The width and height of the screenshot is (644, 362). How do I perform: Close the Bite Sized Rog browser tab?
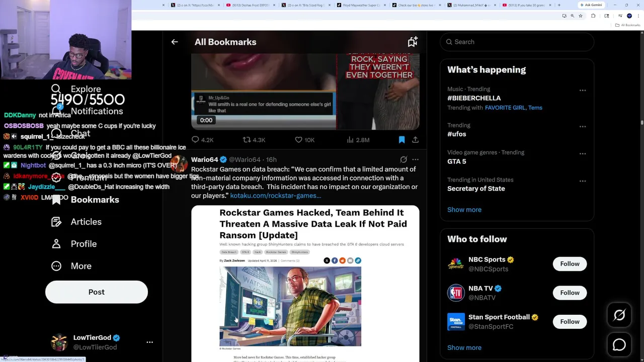click(329, 5)
